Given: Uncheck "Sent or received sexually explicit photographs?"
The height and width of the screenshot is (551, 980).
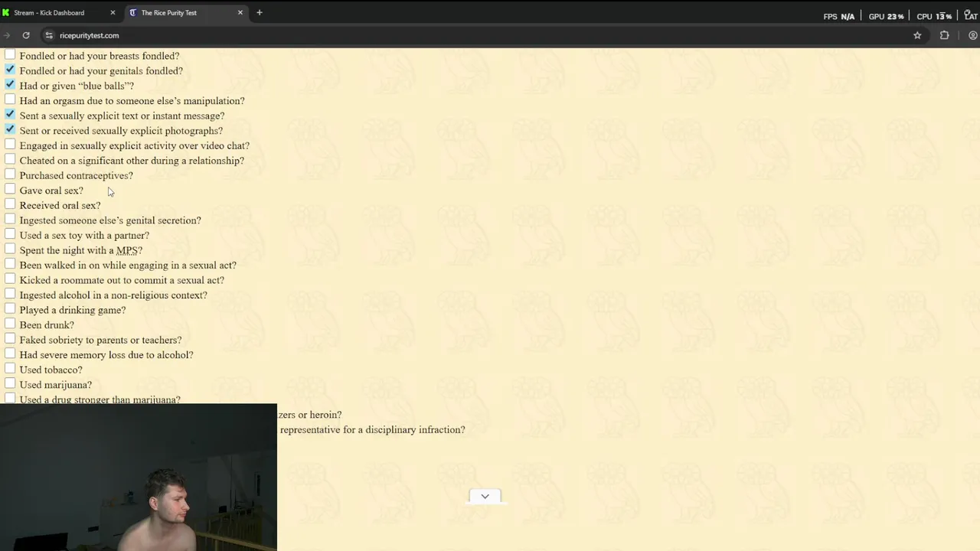Looking at the screenshot, I should (10, 129).
